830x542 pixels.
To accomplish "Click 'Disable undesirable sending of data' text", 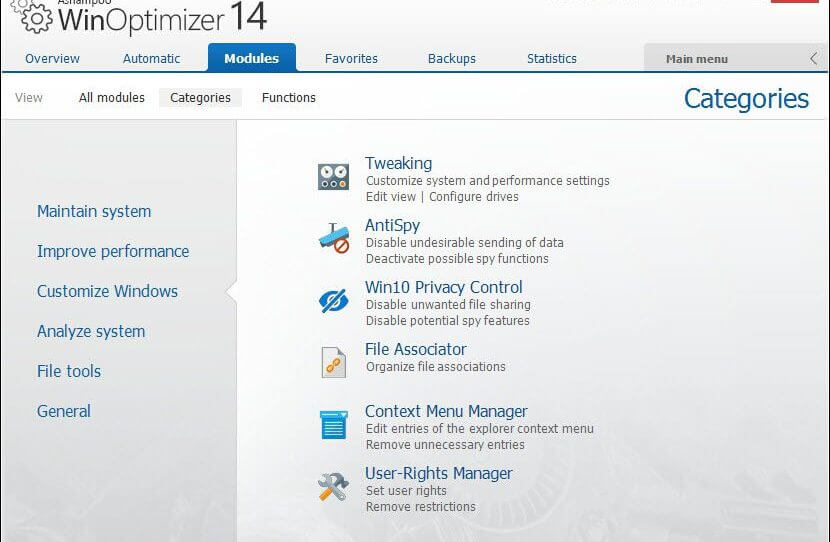I will (x=465, y=243).
